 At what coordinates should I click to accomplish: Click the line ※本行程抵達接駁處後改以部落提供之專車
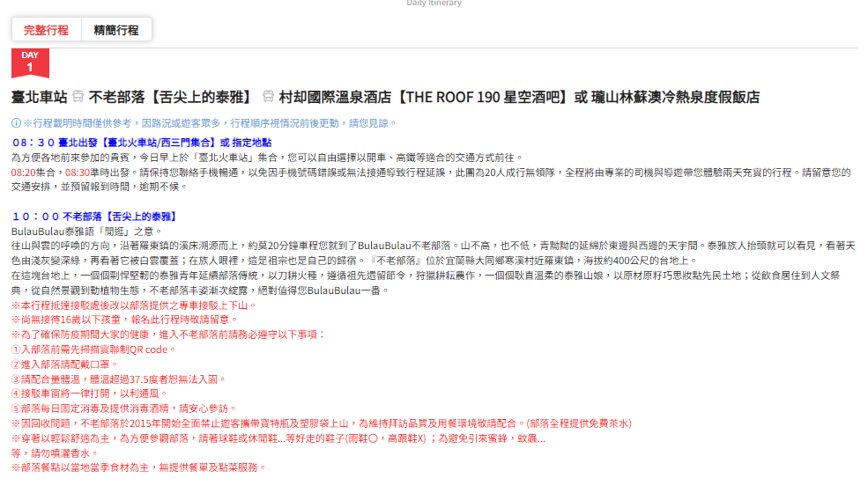pyautogui.click(x=133, y=305)
